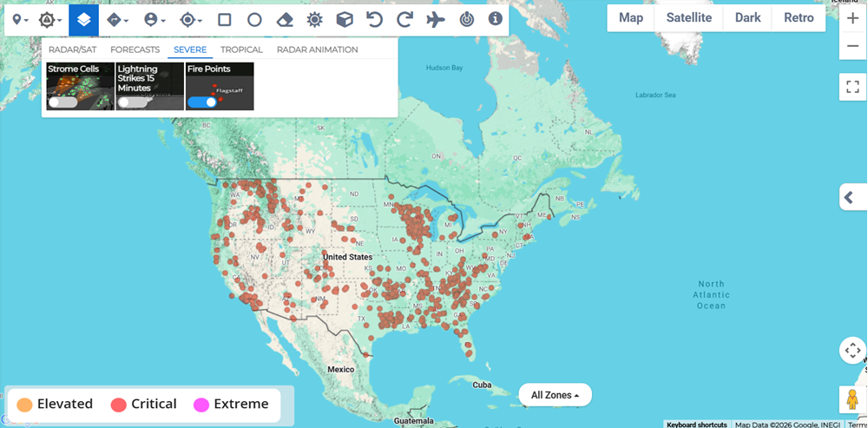868x428 pixels.
Task: Switch to Dark map style
Action: click(x=747, y=17)
